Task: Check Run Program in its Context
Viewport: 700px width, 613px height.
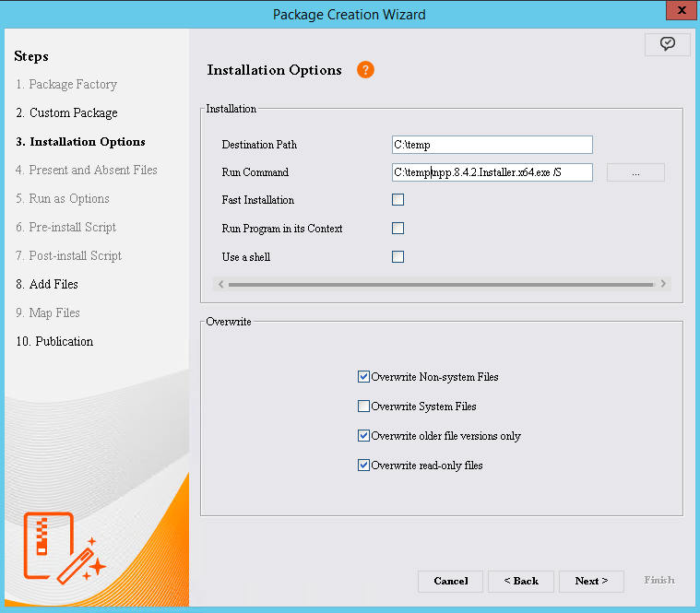Action: 398,229
